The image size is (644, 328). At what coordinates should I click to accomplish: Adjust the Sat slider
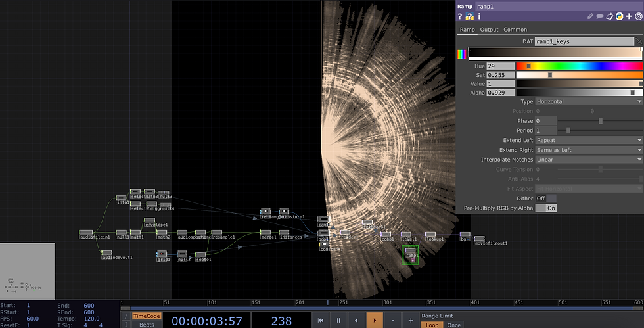pos(580,75)
